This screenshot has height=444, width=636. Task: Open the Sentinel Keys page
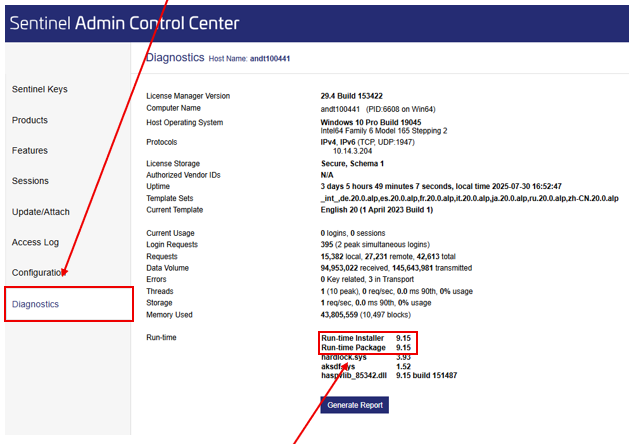[x=39, y=89]
